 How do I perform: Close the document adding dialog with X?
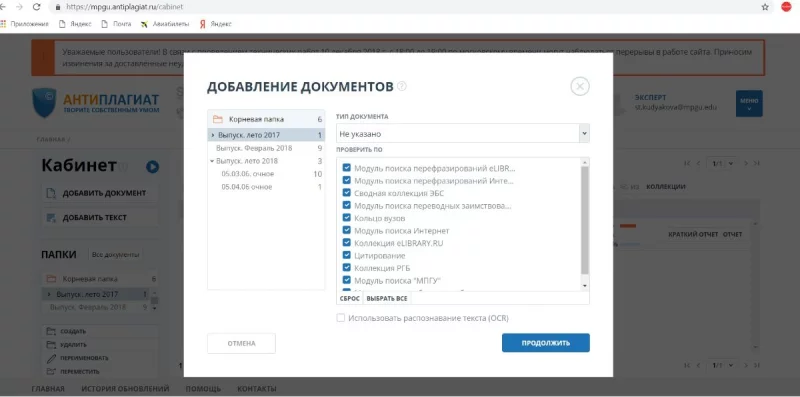(x=580, y=86)
